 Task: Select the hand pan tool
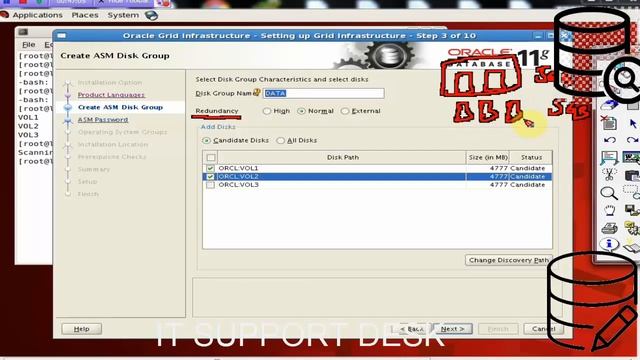click(609, 211)
